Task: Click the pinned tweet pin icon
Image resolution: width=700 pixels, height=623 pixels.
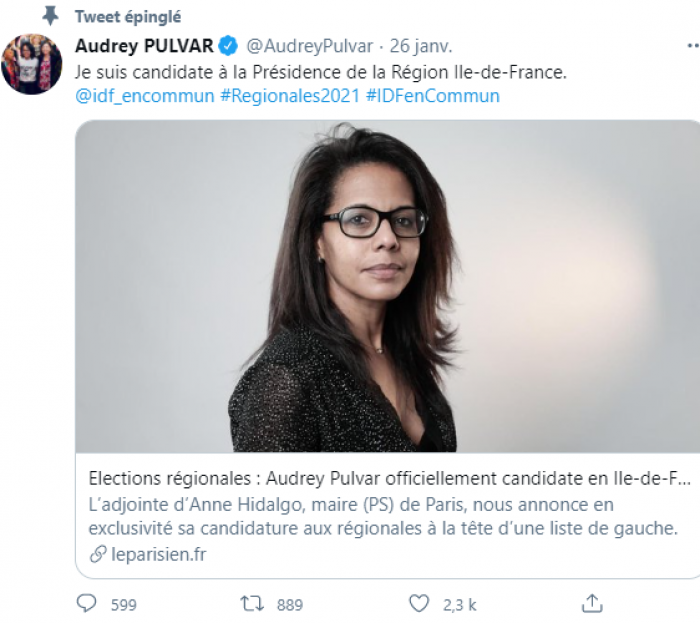Action: click(x=48, y=16)
